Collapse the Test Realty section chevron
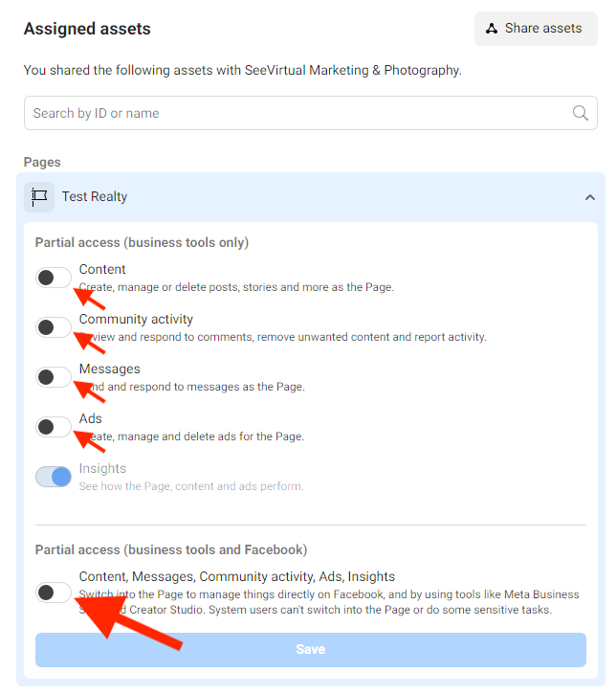Viewport: 616px width, 694px height. click(590, 197)
